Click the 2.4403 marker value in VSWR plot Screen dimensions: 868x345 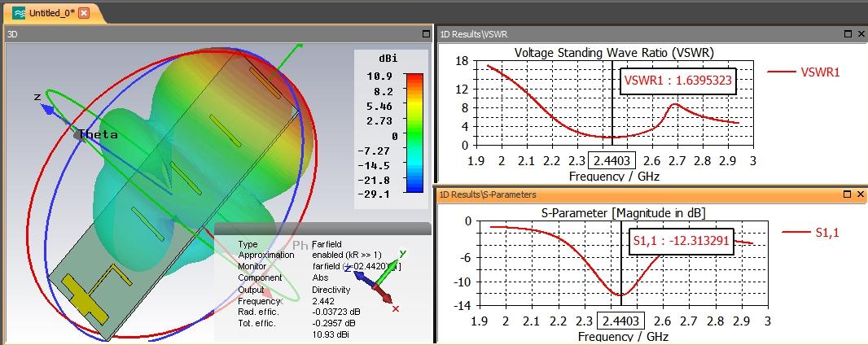612,161
